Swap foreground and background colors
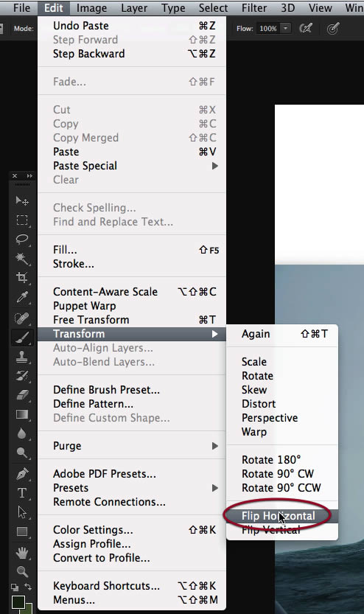364x614 pixels. (28, 587)
